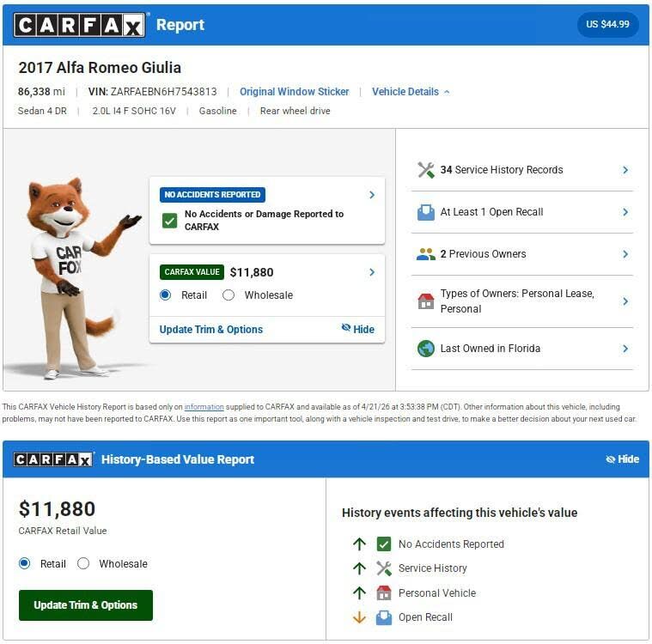Hide the History-Based Value Report section
The image size is (652, 644).
[622, 459]
